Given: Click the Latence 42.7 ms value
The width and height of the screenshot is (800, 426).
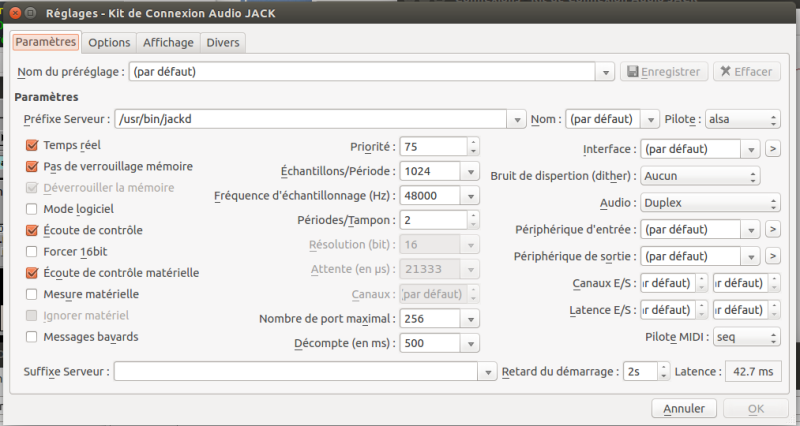Looking at the screenshot, I should point(753,371).
